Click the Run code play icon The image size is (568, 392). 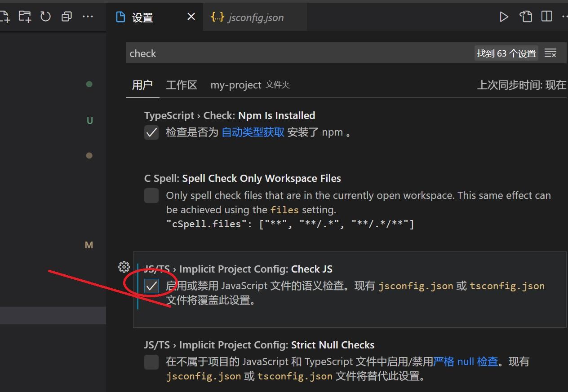pyautogui.click(x=504, y=16)
